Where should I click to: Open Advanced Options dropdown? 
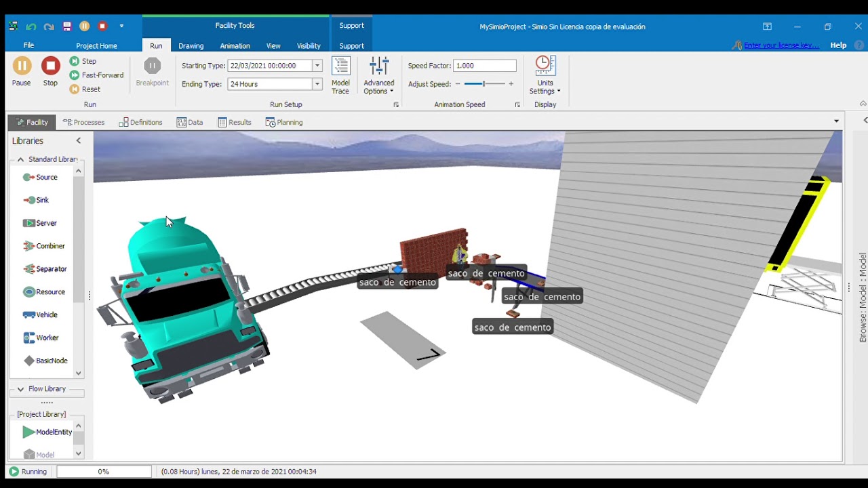point(378,75)
